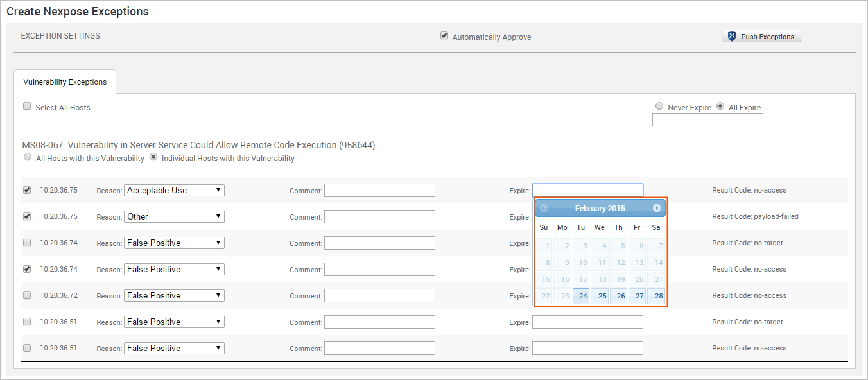Click the Comment field for Acceptable Use row
868x380 pixels.
click(x=379, y=190)
